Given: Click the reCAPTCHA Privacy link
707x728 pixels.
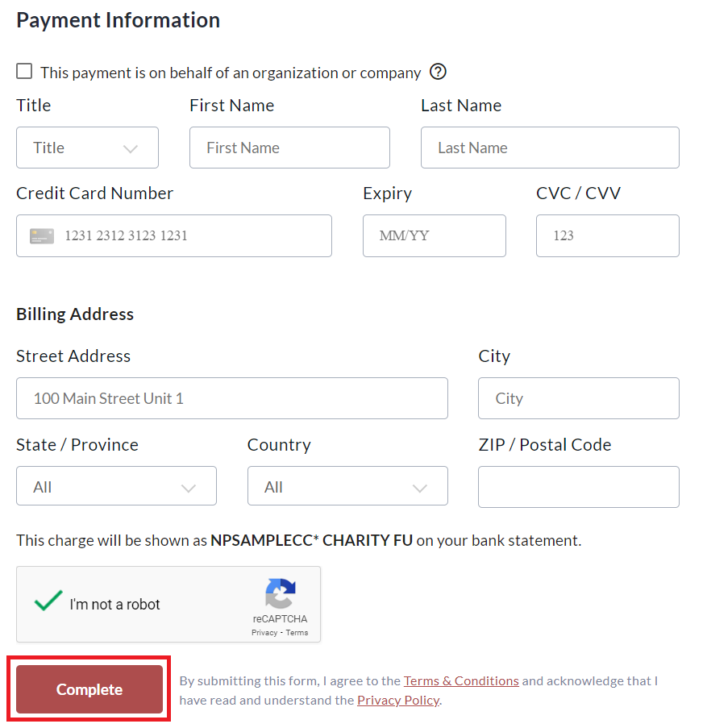Looking at the screenshot, I should 264,633.
